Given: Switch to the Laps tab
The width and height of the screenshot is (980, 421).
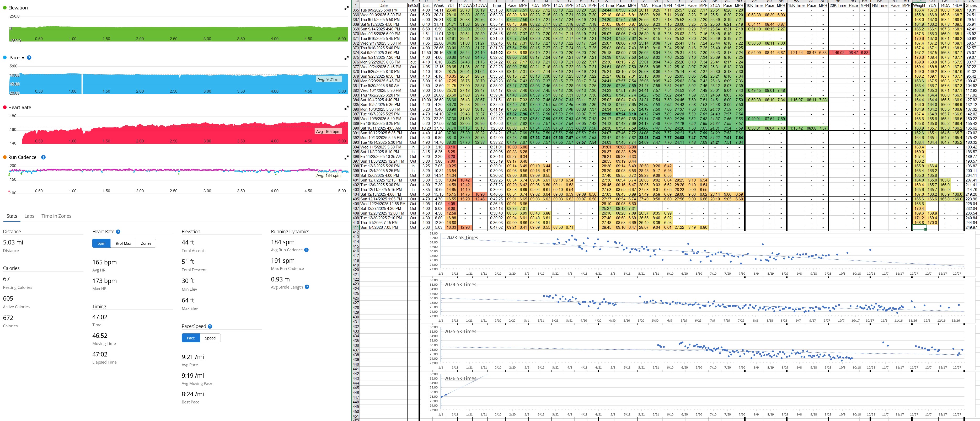Looking at the screenshot, I should click(29, 216).
